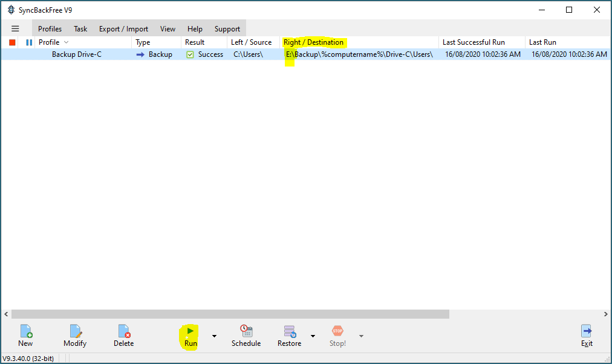The image size is (612, 364).
Task: Click the SyncBackFree title bar logo
Action: tap(11, 10)
